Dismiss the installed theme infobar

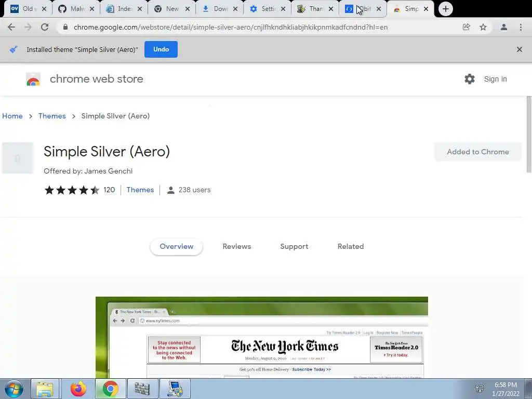(520, 49)
